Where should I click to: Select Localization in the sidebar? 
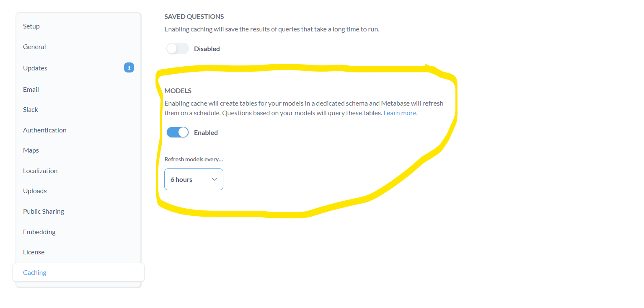coord(78,171)
